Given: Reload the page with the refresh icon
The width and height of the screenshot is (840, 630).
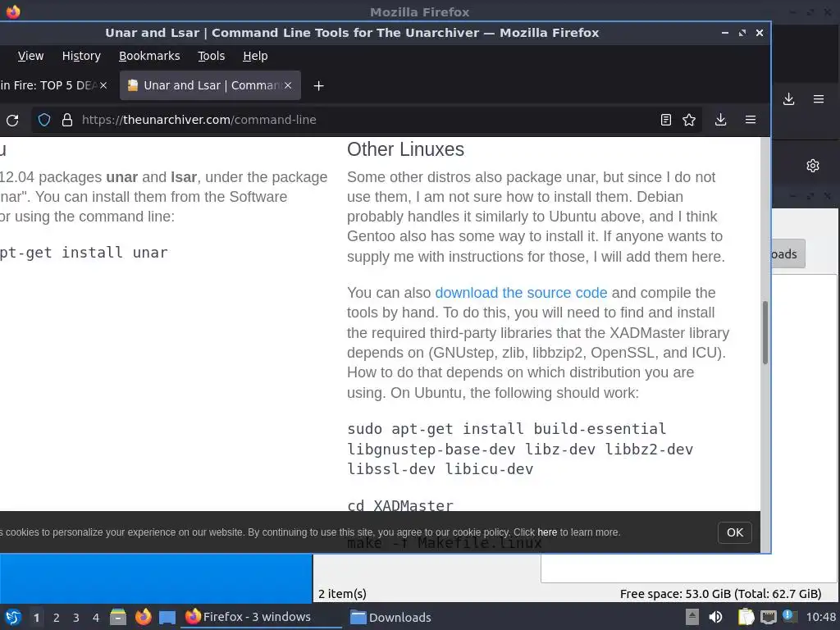Looking at the screenshot, I should pyautogui.click(x=12, y=120).
